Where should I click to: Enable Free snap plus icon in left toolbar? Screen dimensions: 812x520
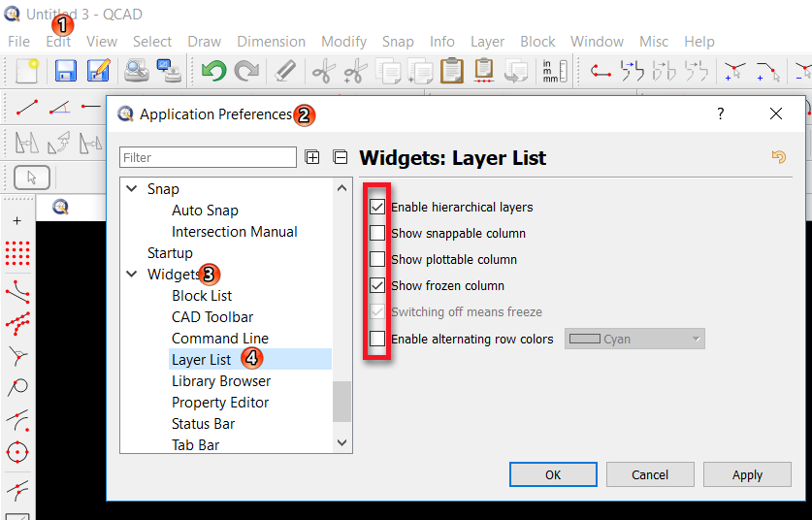click(17, 221)
